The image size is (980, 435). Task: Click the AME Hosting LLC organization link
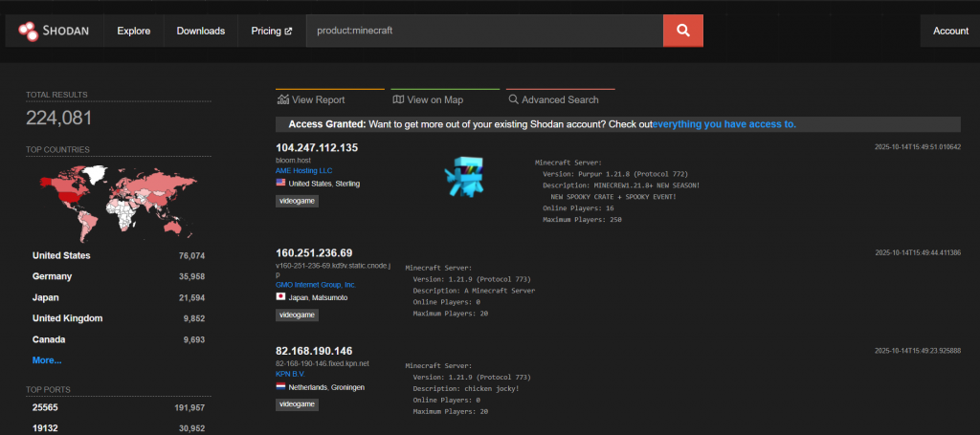pos(303,170)
